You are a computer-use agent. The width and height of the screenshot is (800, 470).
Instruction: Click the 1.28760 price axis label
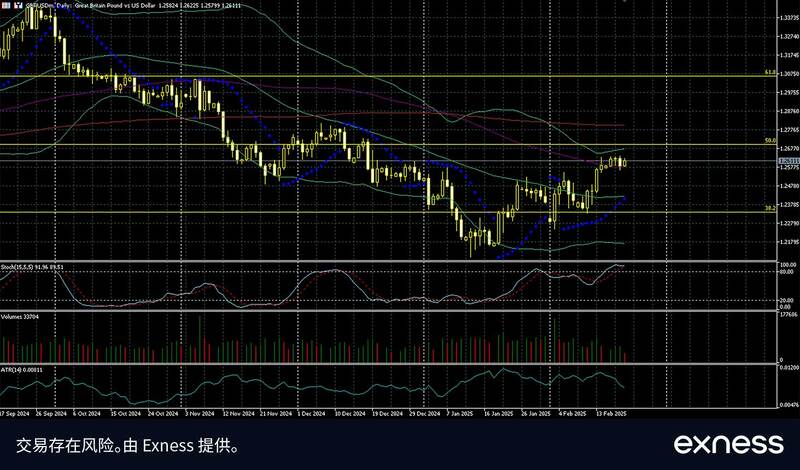pos(788,111)
